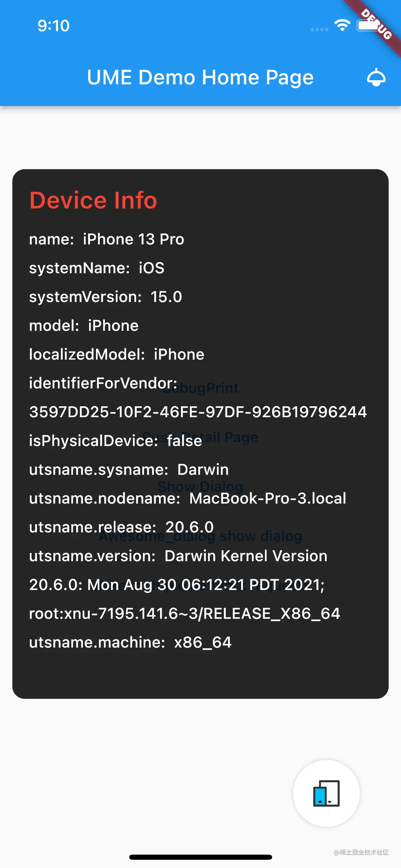Tap the utsname.machine: x86_64 row
Image resolution: width=401 pixels, height=868 pixels.
(130, 642)
